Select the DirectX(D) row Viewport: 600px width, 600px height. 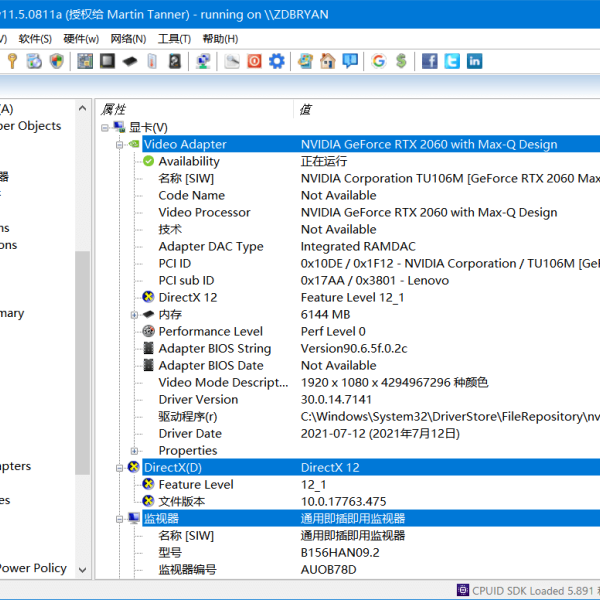coord(371,467)
